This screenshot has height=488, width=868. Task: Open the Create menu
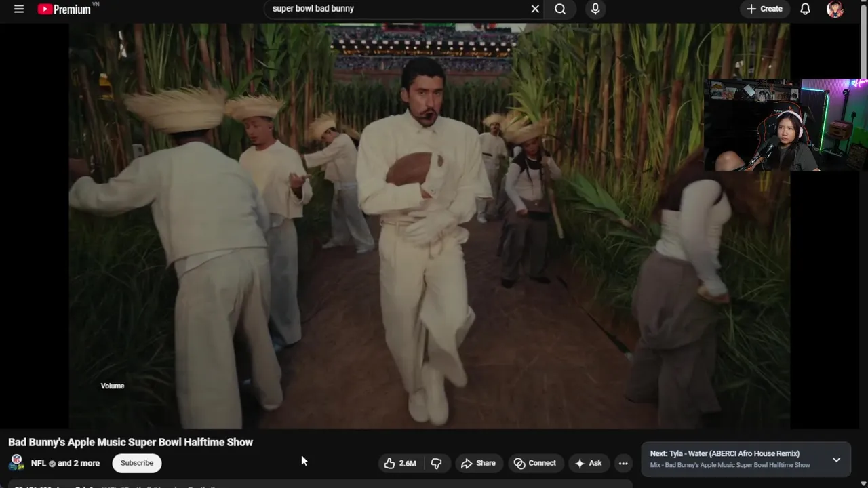[x=764, y=9]
